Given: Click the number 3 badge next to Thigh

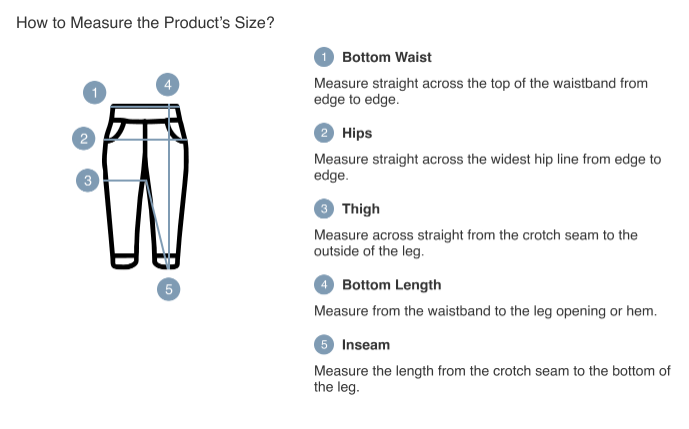Looking at the screenshot, I should click(x=324, y=209).
